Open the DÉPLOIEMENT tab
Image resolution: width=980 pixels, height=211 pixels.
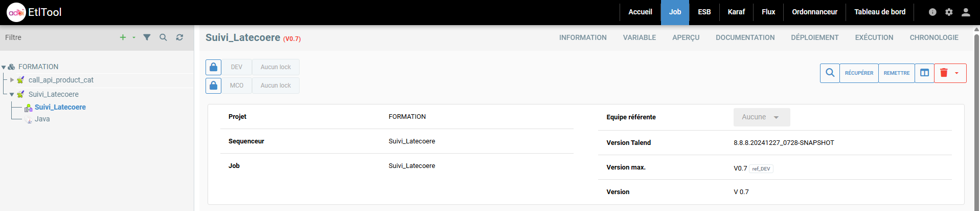pyautogui.click(x=814, y=37)
